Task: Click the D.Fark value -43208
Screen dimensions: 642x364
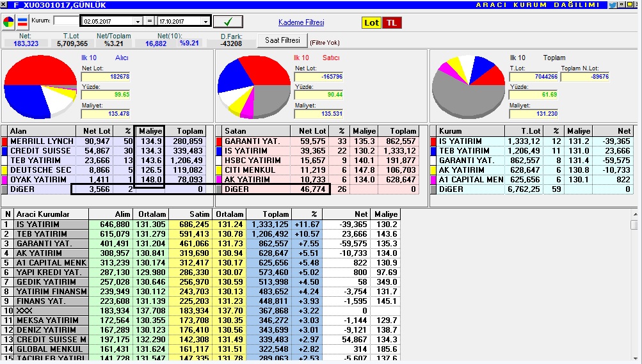Action: tap(231, 44)
